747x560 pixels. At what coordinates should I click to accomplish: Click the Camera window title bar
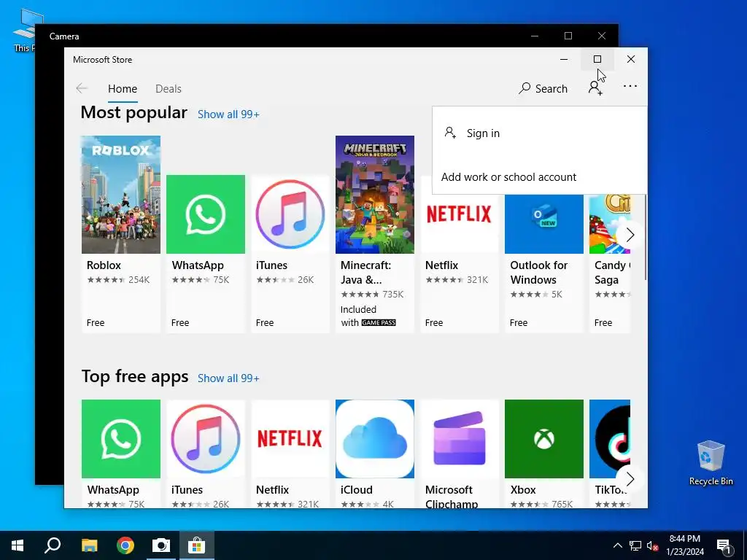click(286, 36)
